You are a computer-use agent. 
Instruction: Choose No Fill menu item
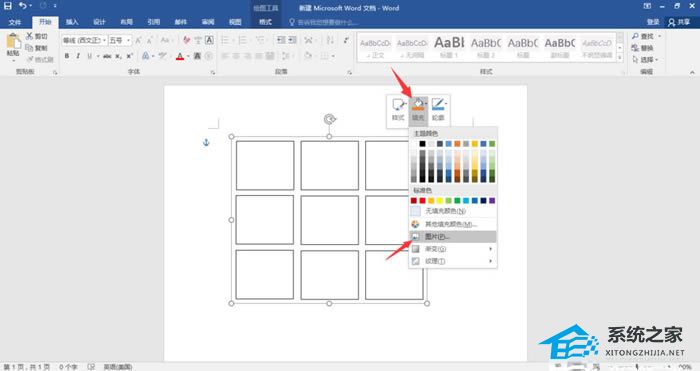coord(453,211)
